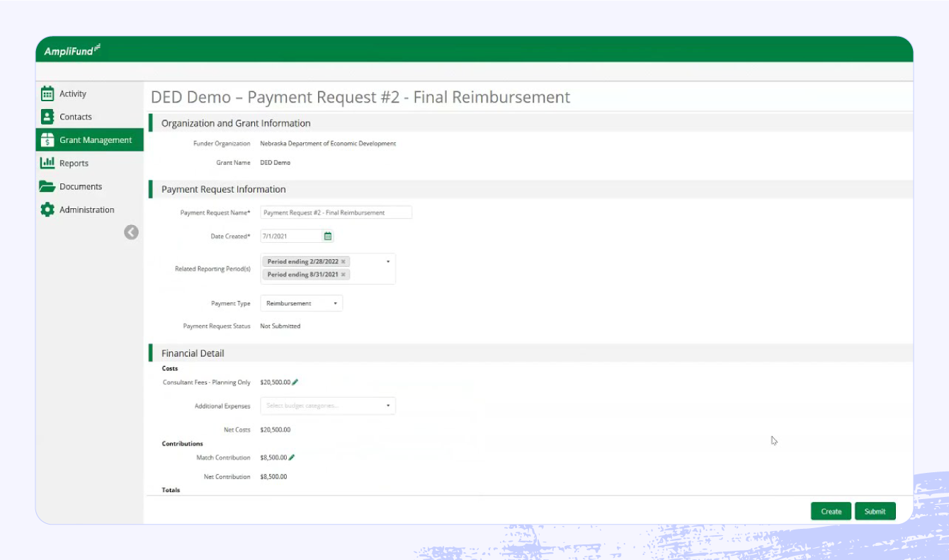Screen dimensions: 949x560
Task: Collapse the sidebar with chevron arrow
Action: [131, 232]
